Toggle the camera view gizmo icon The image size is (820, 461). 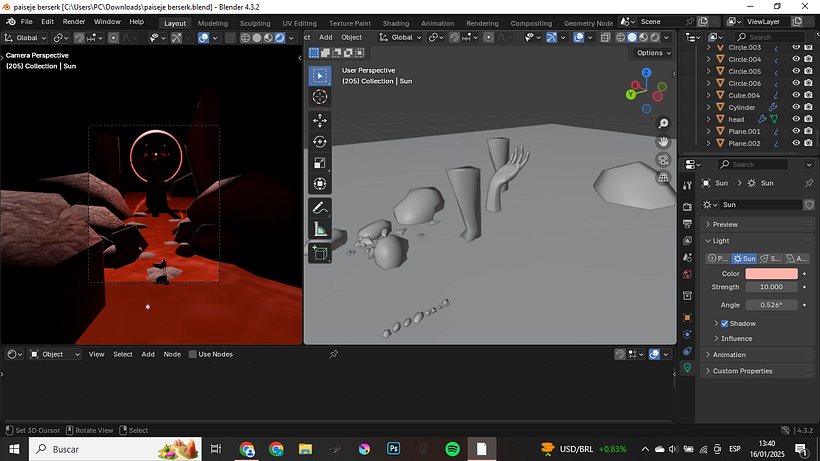[663, 160]
